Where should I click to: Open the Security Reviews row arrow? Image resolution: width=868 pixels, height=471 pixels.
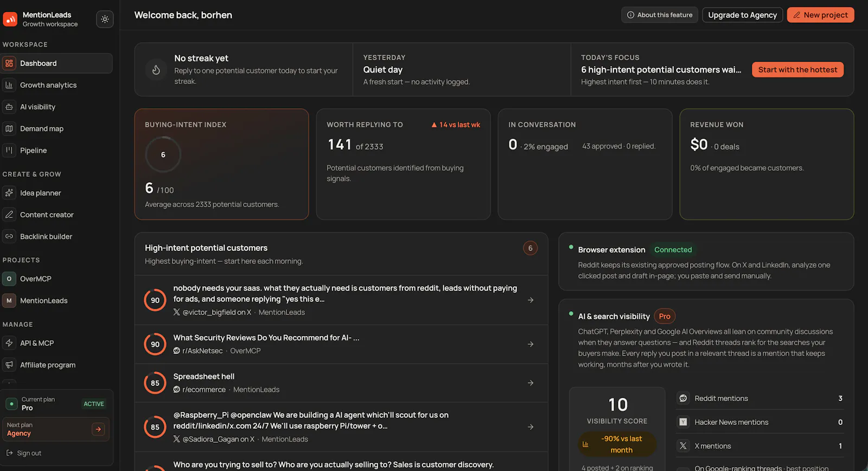[531, 344]
